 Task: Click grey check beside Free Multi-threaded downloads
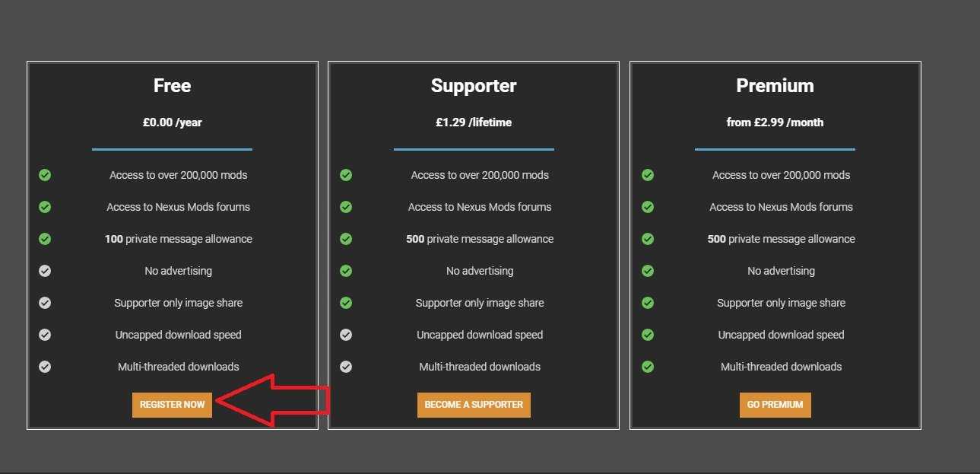[45, 367]
